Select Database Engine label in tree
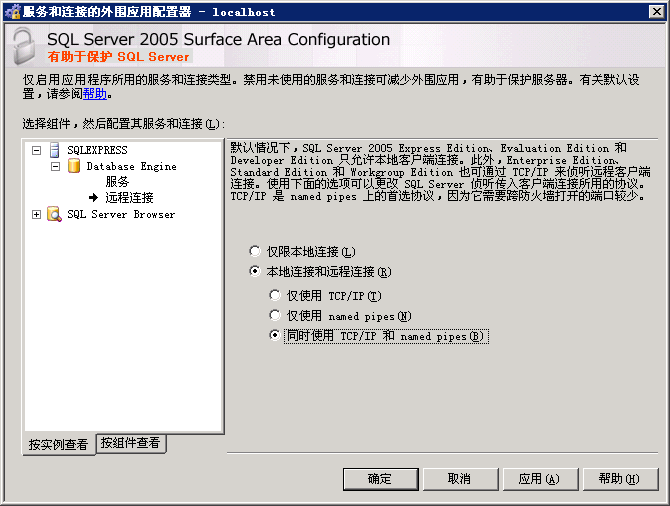Screen dimensions: 670x506 pos(132,166)
